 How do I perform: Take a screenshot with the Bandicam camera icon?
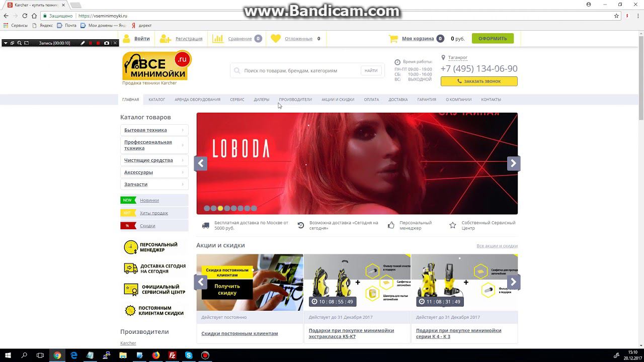click(106, 43)
